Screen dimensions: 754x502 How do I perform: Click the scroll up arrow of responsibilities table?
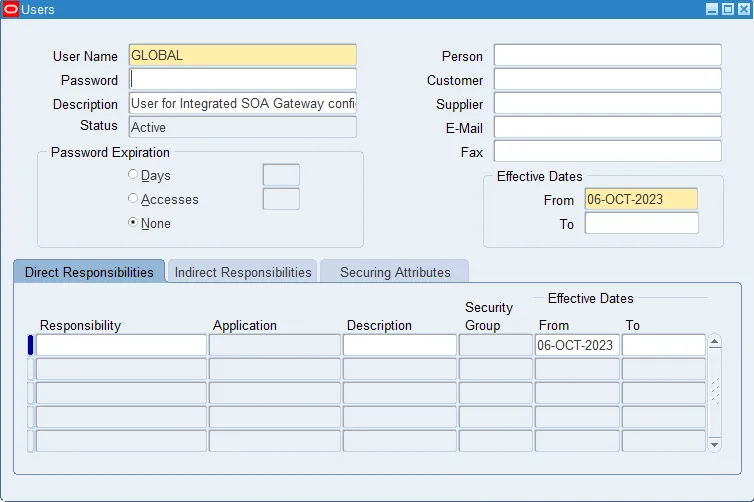point(714,342)
